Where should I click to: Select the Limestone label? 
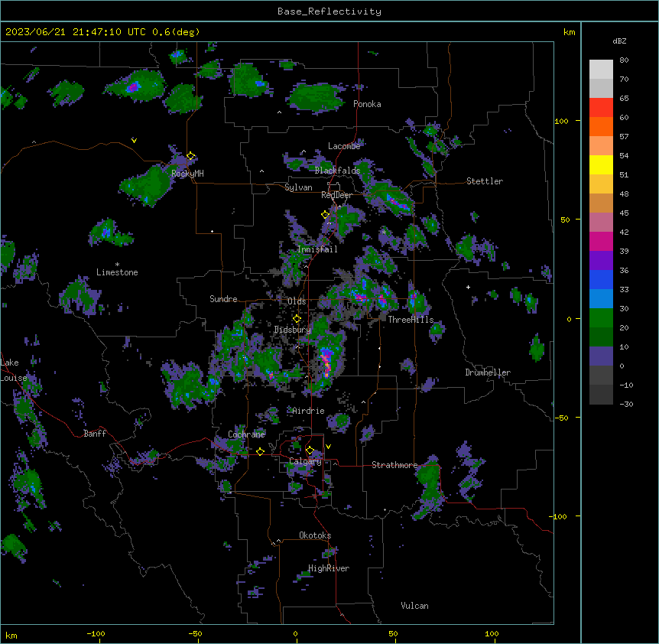pyautogui.click(x=117, y=272)
